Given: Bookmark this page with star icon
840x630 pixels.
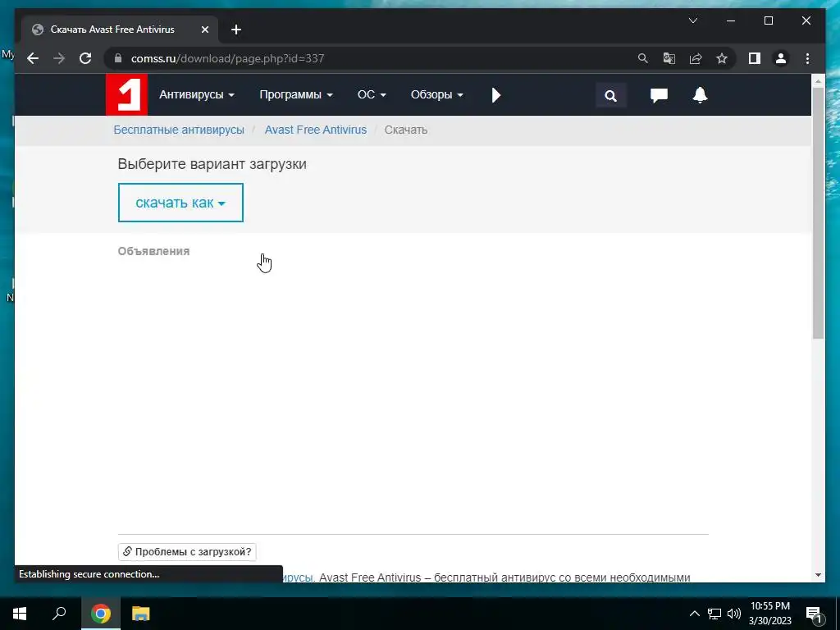Looking at the screenshot, I should click(x=722, y=58).
